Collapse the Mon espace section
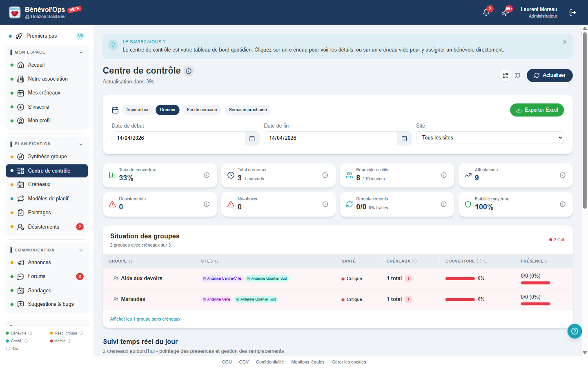The image size is (588, 368). point(81,52)
